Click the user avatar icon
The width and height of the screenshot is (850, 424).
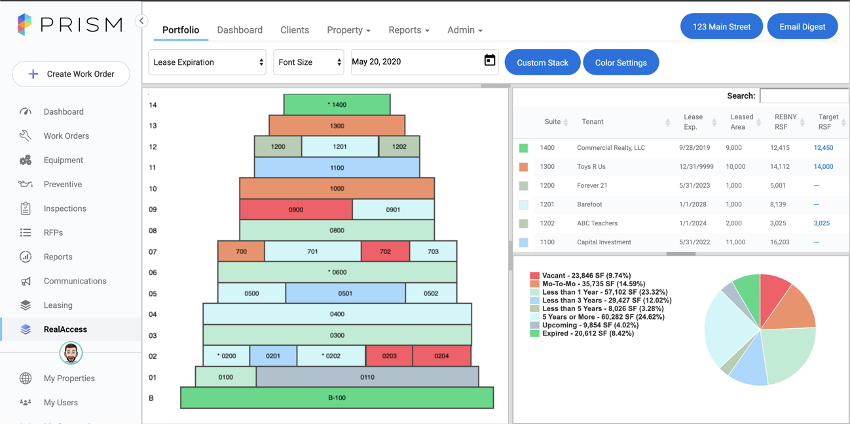(70, 353)
